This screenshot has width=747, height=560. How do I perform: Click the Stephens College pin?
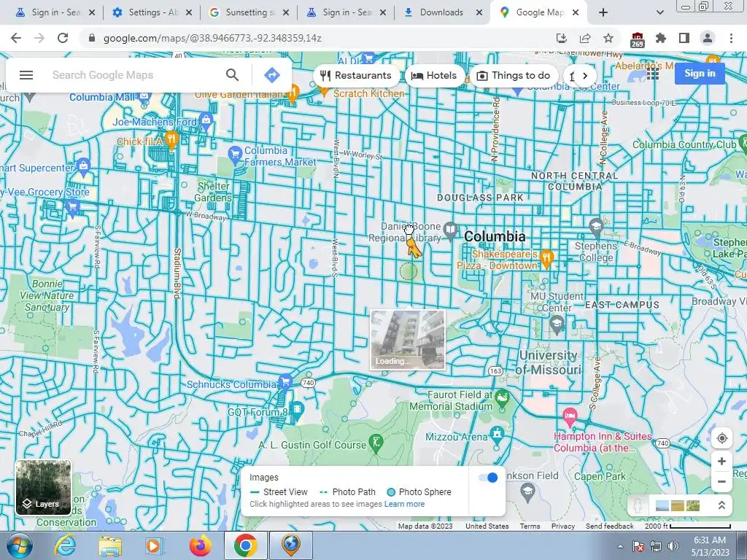tap(596, 227)
